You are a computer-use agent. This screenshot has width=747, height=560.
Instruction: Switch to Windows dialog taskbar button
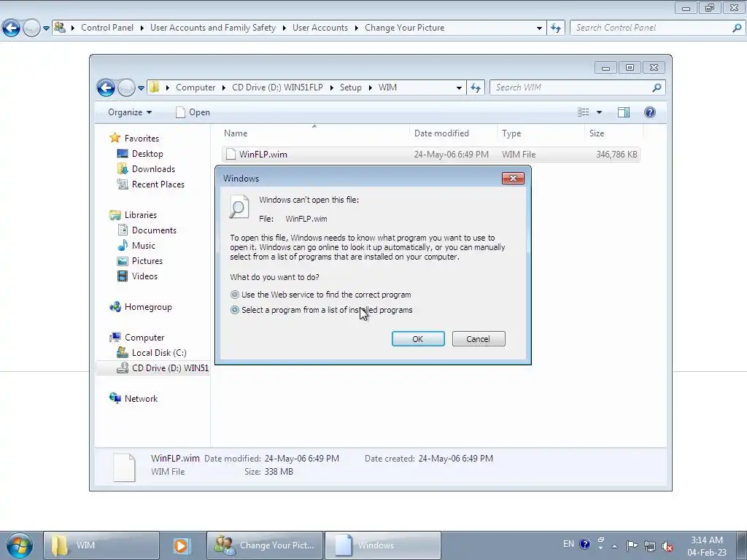pos(382,545)
